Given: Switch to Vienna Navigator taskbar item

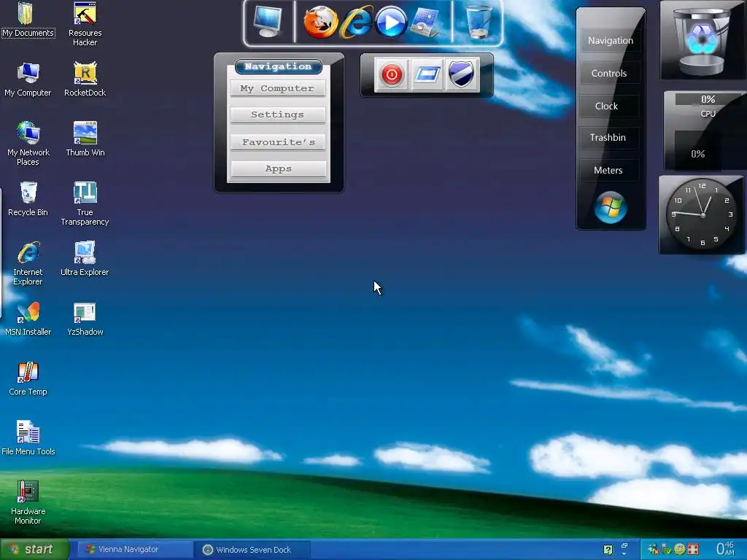Looking at the screenshot, I should [134, 550].
